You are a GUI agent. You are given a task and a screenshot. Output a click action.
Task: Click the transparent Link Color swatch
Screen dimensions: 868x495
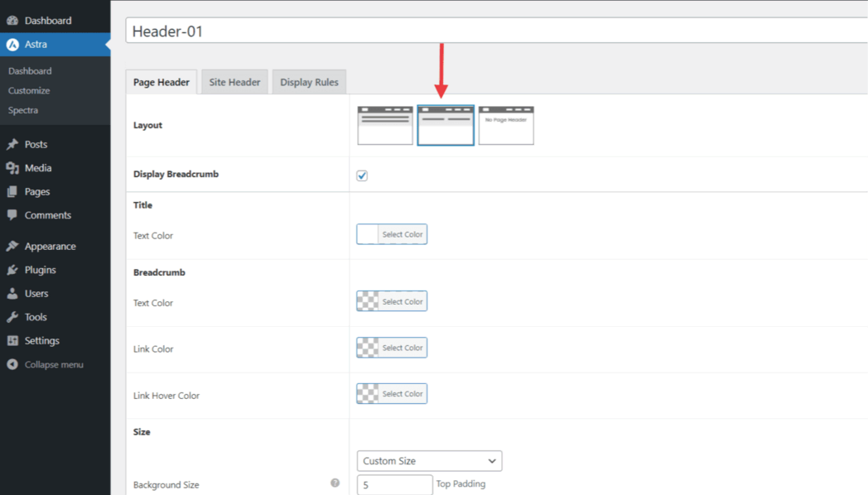pos(368,348)
